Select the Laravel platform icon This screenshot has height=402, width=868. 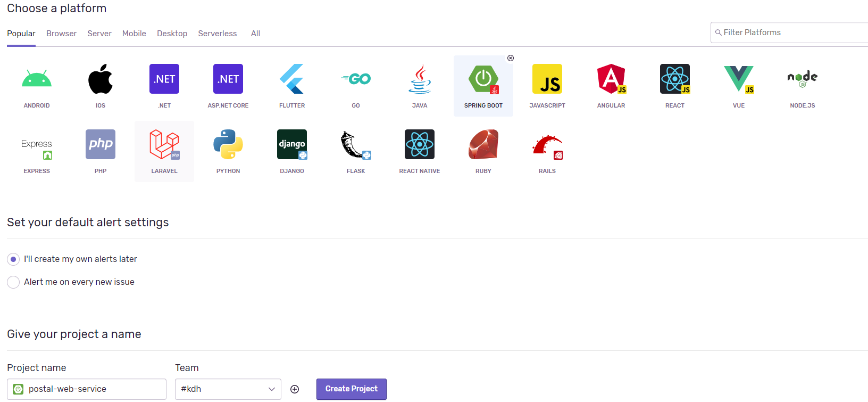(164, 144)
